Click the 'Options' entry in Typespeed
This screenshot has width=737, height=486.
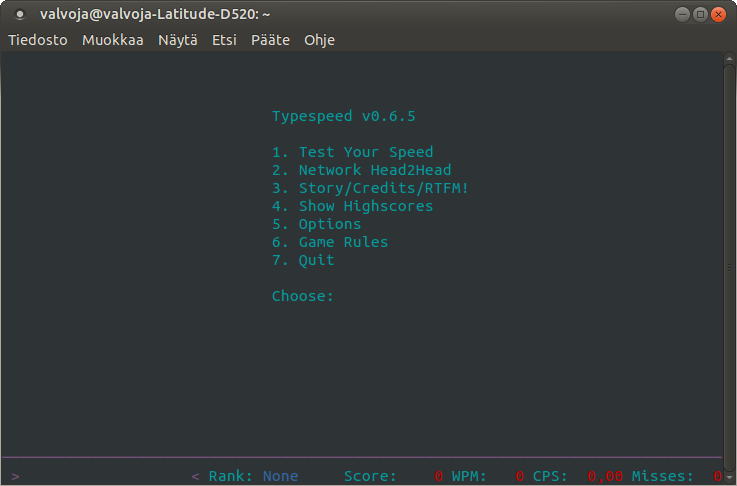pos(329,224)
